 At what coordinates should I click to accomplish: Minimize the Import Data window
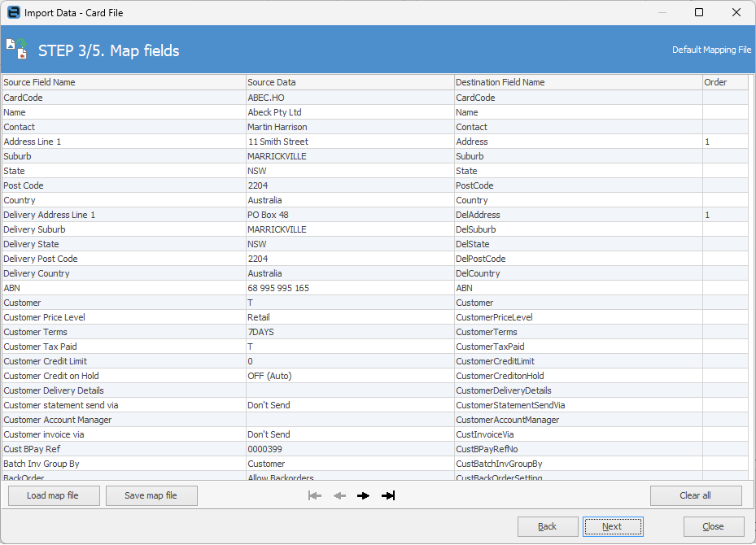[x=661, y=12]
